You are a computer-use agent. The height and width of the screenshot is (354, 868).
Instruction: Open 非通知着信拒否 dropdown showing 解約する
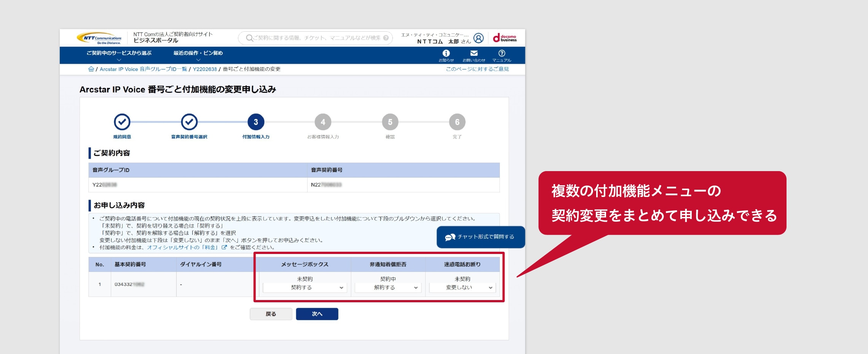click(x=388, y=288)
